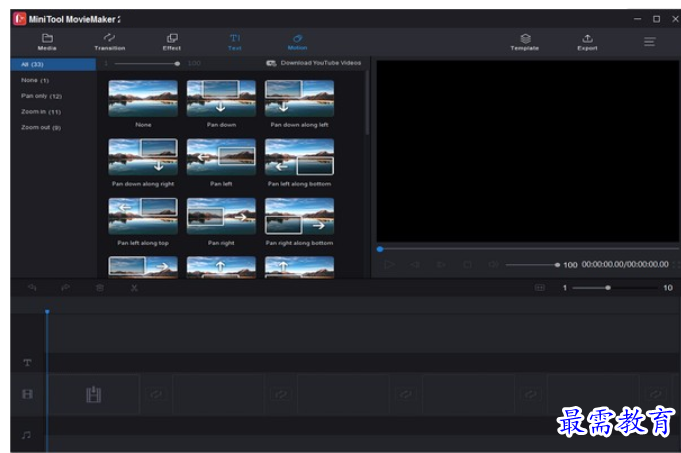Adjust the thumbnail size slider above the motion grid
This screenshot has width=681, height=453.
click(146, 63)
